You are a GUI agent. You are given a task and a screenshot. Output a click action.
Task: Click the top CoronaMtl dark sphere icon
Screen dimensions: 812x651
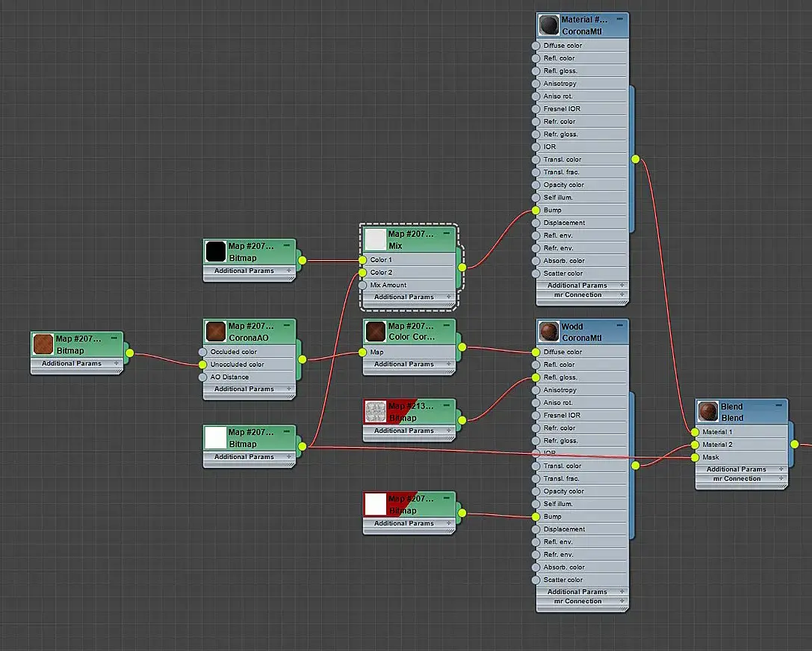548,25
